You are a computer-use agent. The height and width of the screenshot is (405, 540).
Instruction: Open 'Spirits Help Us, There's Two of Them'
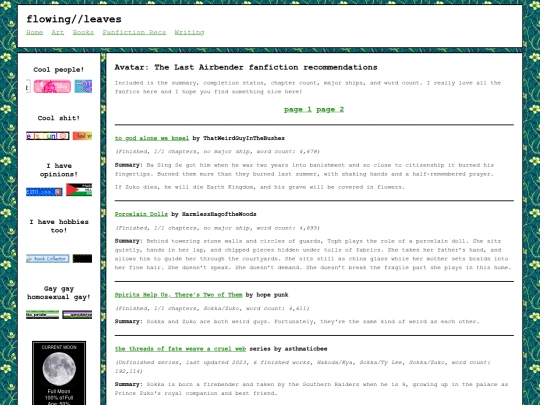(178, 295)
